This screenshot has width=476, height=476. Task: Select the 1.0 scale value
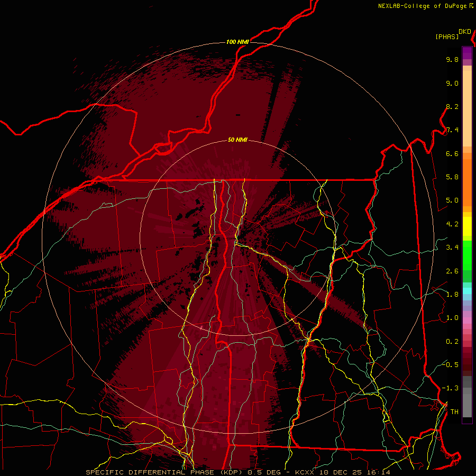pos(452,318)
